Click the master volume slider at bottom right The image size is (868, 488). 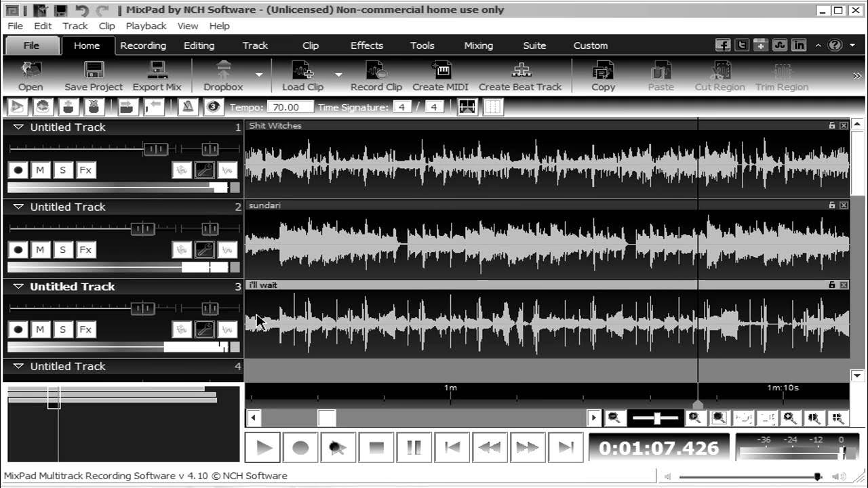point(749,476)
